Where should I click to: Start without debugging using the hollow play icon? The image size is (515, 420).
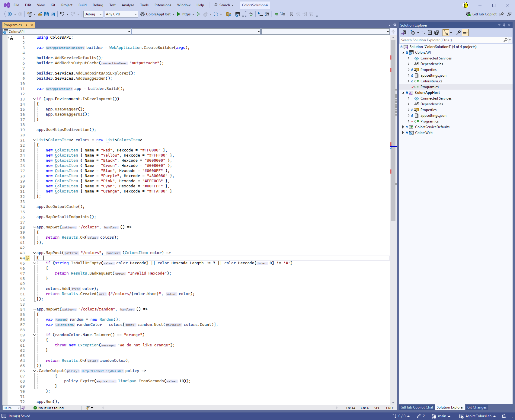click(198, 14)
